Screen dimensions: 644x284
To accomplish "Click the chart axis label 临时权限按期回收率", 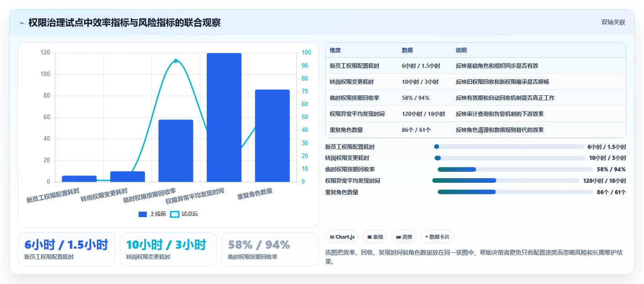I will pos(150,196).
